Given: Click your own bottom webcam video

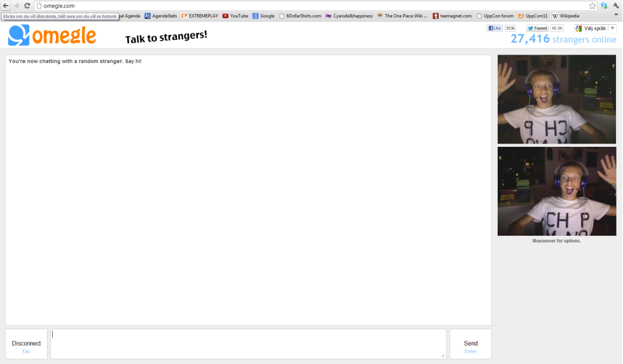Looking at the screenshot, I should (x=556, y=191).
